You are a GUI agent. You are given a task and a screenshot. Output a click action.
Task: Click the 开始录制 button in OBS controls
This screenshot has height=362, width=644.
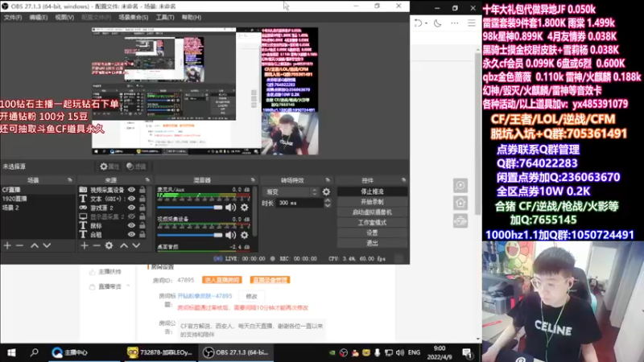[x=372, y=202]
